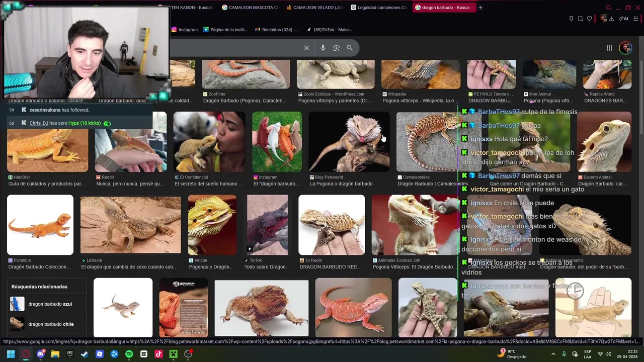
Task: Show hidden system tray icons
Action: tap(553, 354)
